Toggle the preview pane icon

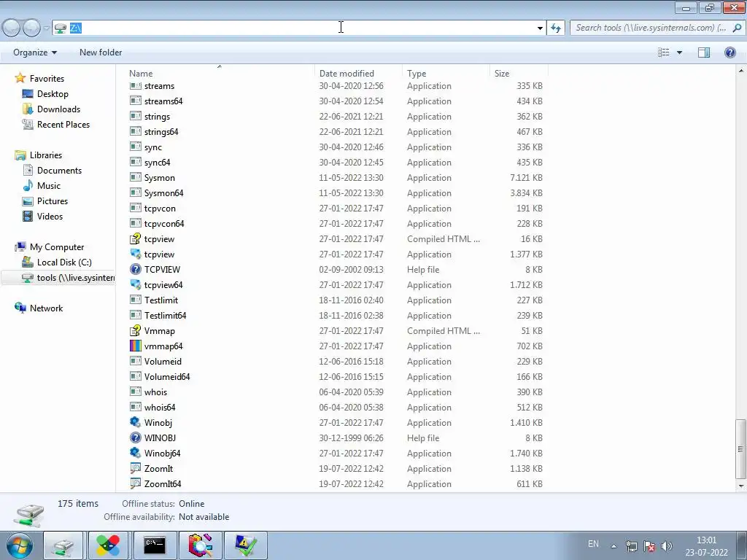point(704,52)
